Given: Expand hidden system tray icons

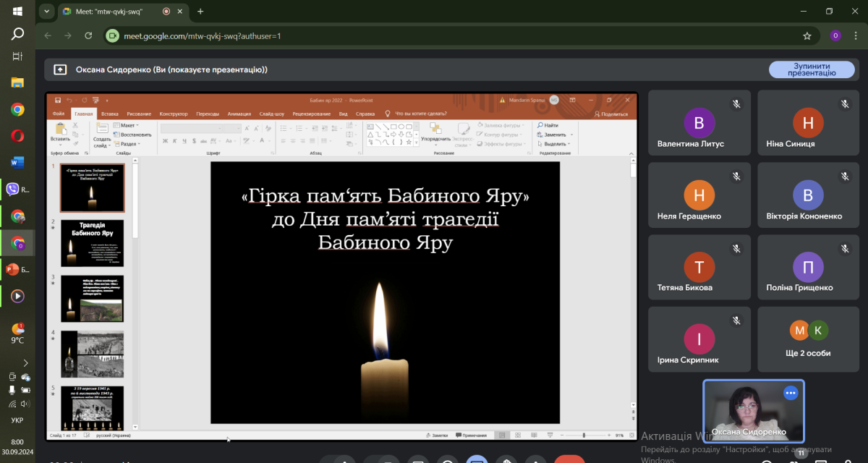Looking at the screenshot, I should point(26,362).
